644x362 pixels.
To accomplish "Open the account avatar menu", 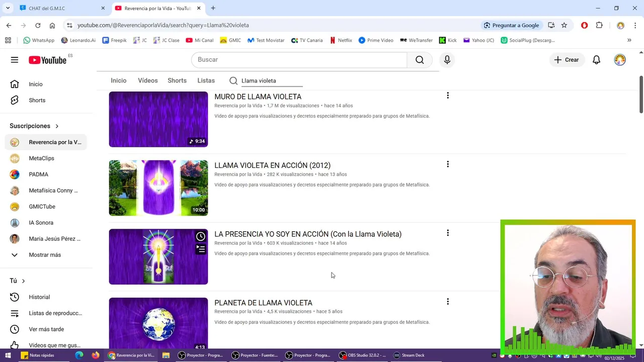I will point(620,60).
